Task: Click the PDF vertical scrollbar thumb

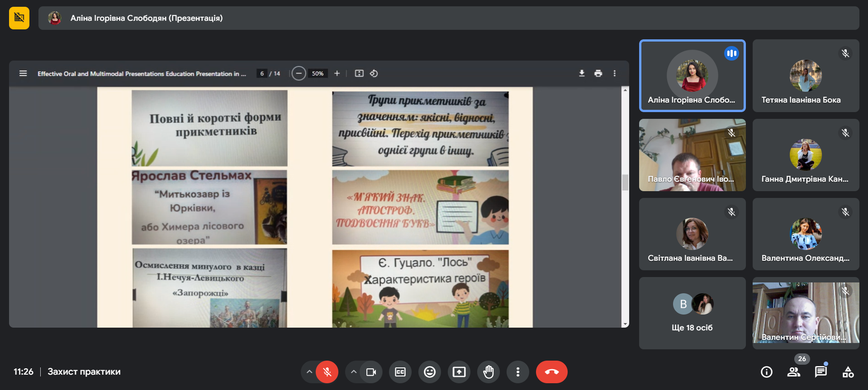Action: coord(625,182)
